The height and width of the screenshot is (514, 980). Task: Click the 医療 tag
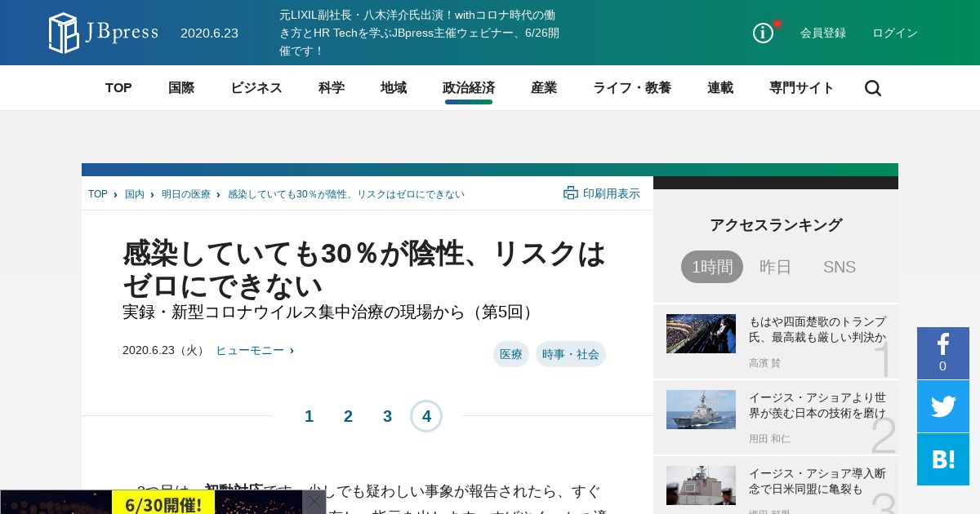(511, 354)
